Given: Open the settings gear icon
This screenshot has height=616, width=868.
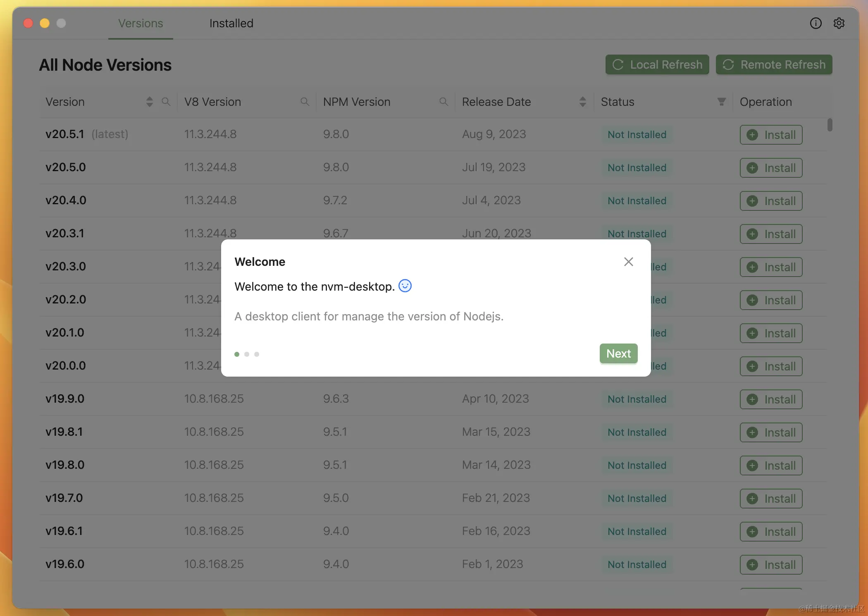Looking at the screenshot, I should tap(839, 23).
